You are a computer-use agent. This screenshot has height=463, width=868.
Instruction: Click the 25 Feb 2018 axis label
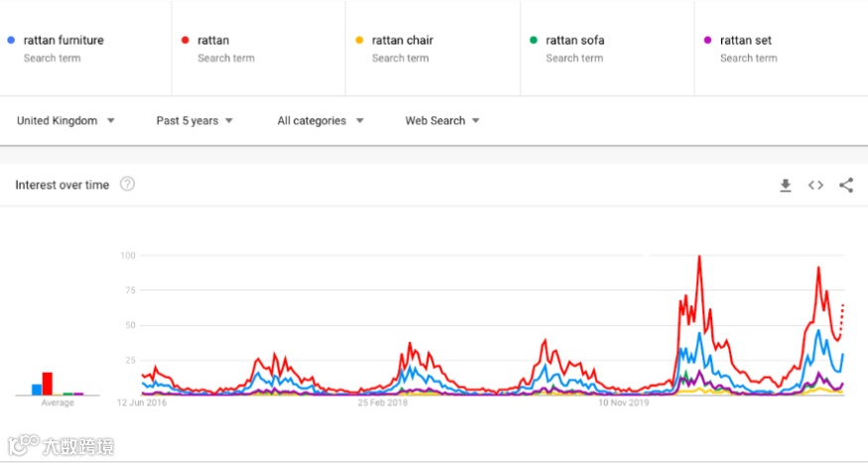click(383, 404)
